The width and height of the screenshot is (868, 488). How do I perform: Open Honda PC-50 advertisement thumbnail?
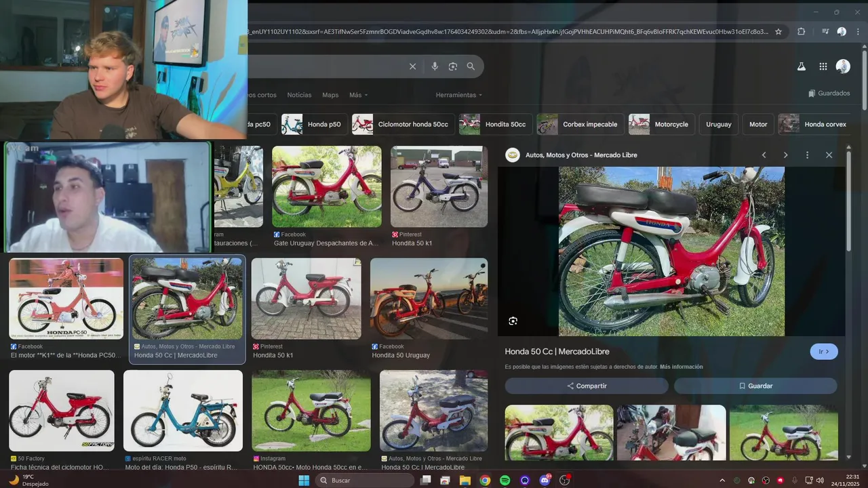coord(66,298)
